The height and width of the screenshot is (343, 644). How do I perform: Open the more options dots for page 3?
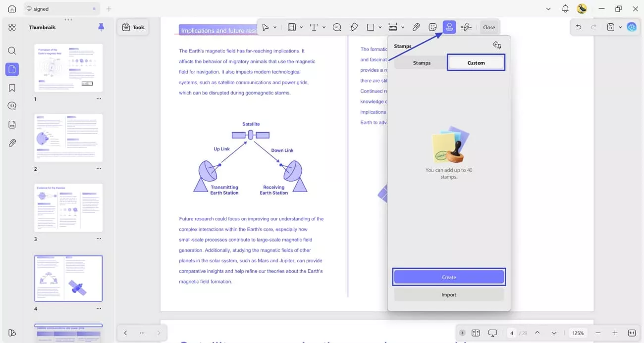click(99, 239)
